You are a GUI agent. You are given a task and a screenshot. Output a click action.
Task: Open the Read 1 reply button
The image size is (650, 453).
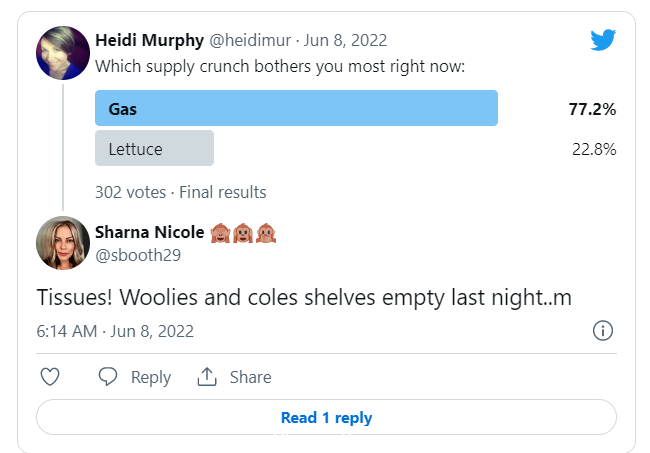326,417
